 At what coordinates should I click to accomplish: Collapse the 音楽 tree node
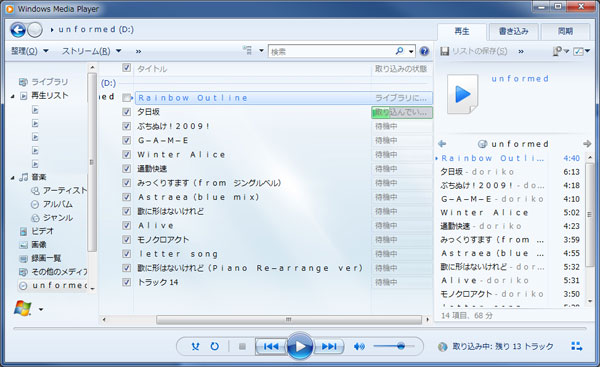[13, 178]
